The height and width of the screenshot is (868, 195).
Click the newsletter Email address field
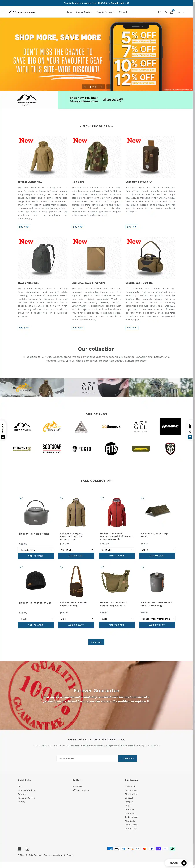point(87,758)
